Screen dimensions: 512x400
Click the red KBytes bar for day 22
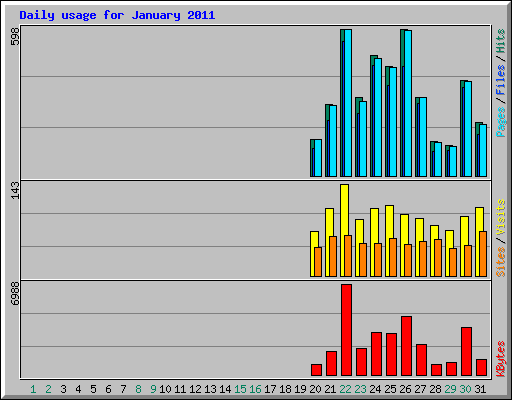pos(346,330)
